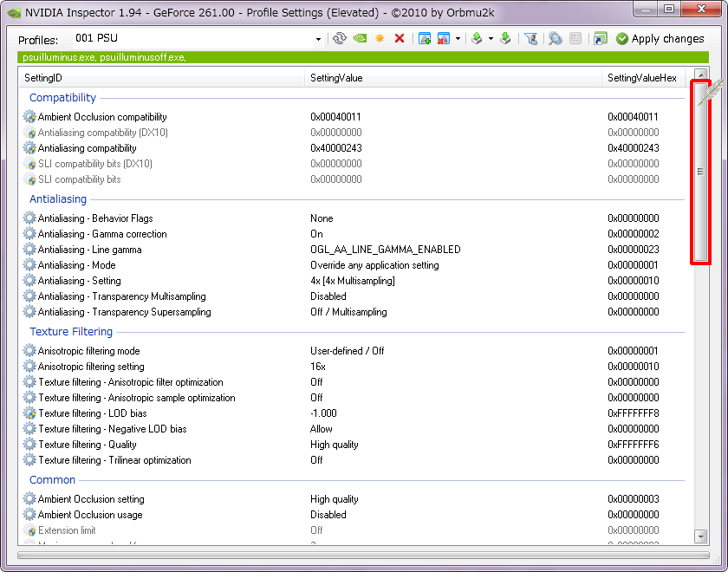Click the green NVIDIA logo toolbar icon
The width and height of the screenshot is (728, 572).
(360, 38)
